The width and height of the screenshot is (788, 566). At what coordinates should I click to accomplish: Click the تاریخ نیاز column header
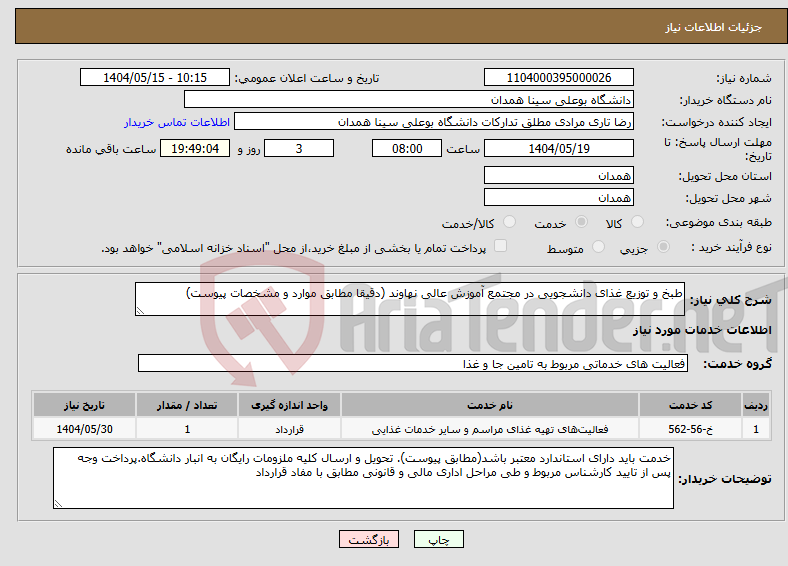click(x=84, y=405)
